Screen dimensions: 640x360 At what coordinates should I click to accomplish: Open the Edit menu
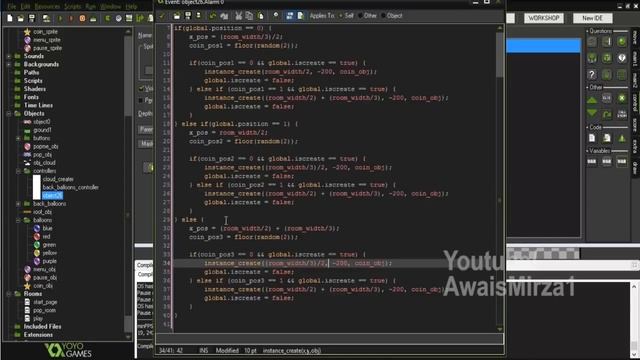(x=25, y=7)
